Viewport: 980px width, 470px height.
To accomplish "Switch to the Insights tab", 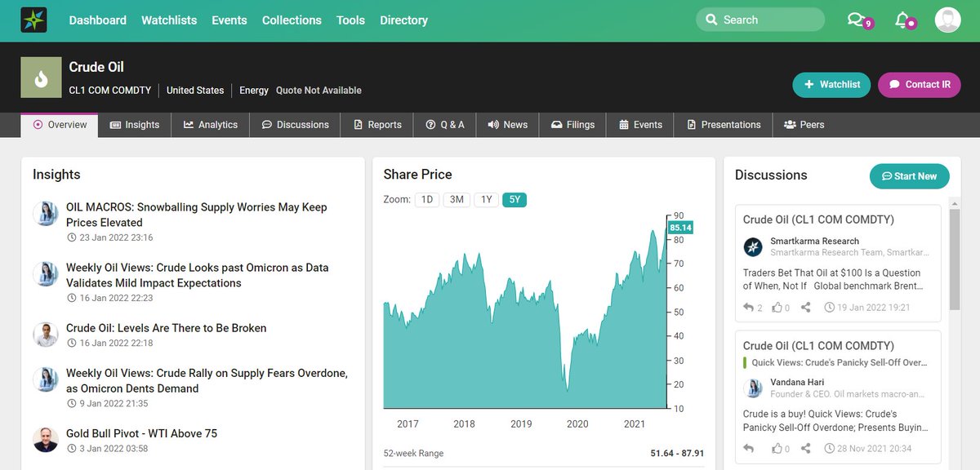I will coord(135,125).
